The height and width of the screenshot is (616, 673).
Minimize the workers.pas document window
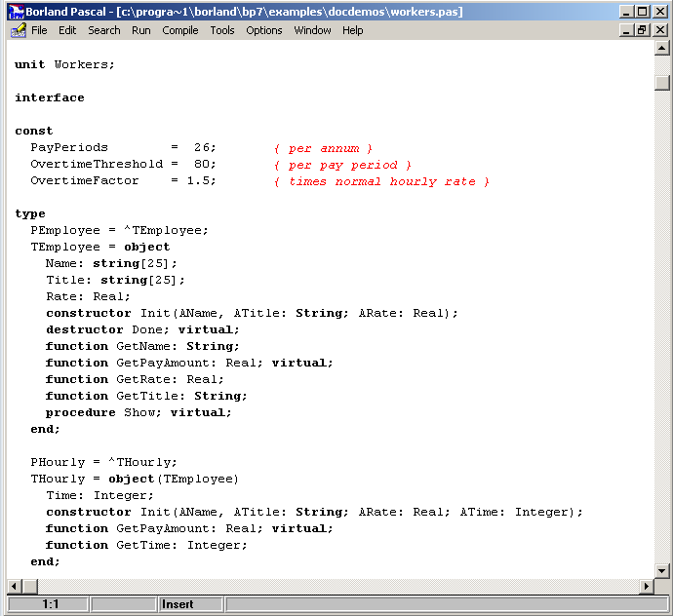click(625, 30)
